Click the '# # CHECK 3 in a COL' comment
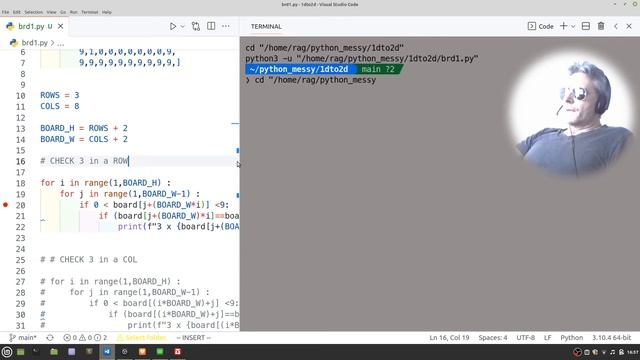The image size is (640, 360). tap(89, 260)
